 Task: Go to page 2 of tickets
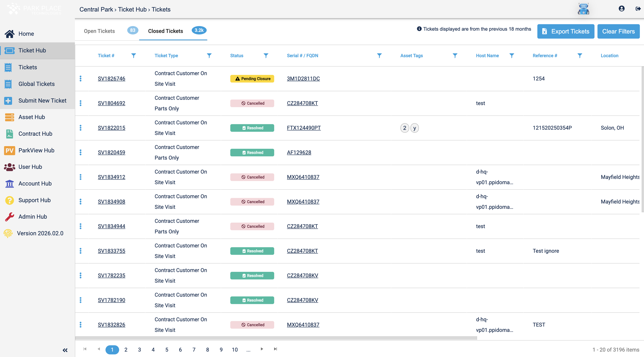click(x=126, y=350)
